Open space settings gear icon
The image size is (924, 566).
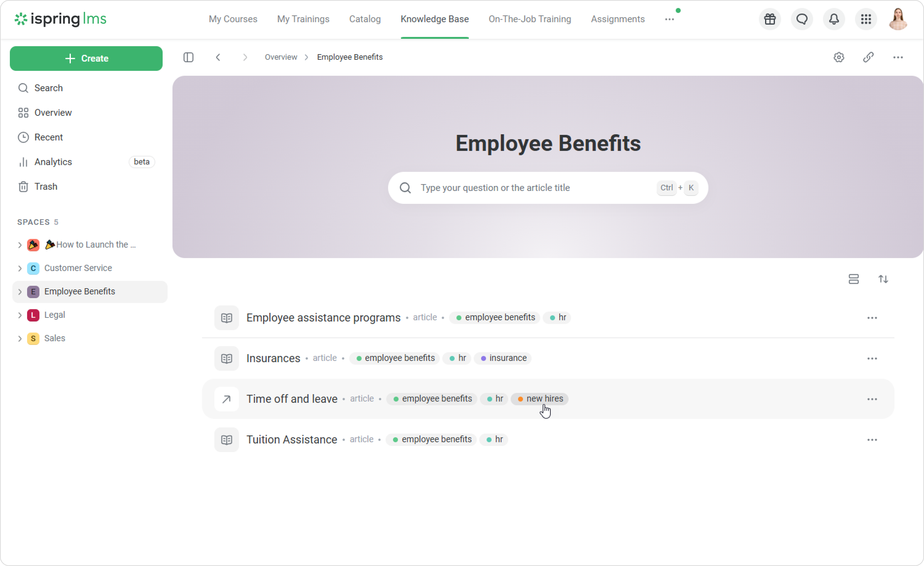point(839,57)
